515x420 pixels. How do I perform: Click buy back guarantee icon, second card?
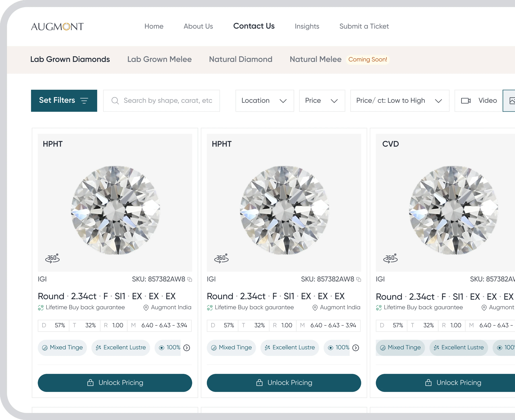[x=210, y=308]
